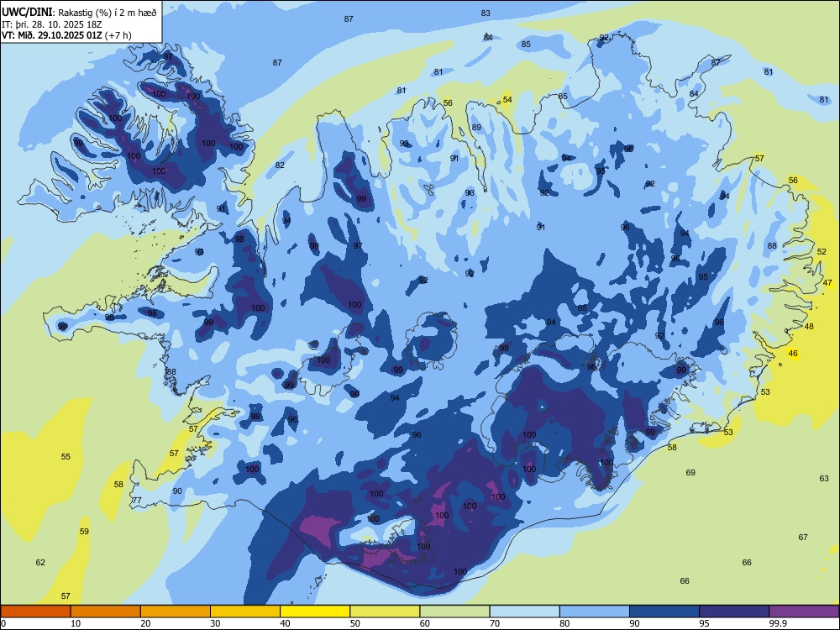The image size is (840, 630).
Task: Click the 30–40 golden legend swatch
Action: (245, 612)
